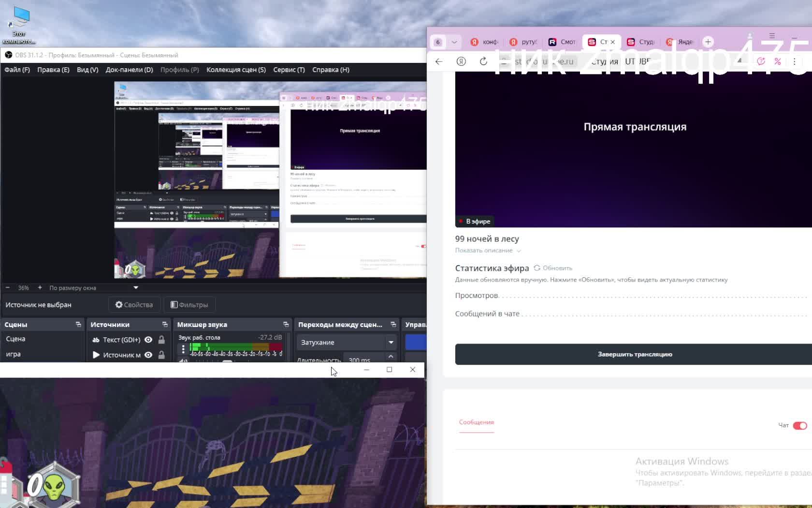812x508 pixels.
Task: Click the Завершить трансляцию button
Action: pos(634,355)
